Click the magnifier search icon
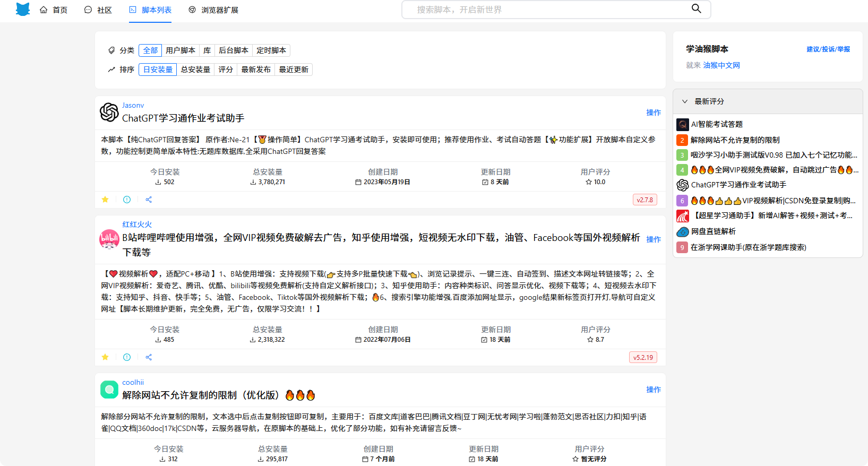The image size is (868, 466). click(696, 8)
